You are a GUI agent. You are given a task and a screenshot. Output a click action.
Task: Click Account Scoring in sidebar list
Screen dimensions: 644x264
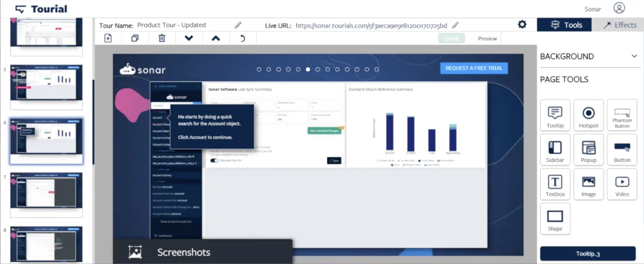pos(162,175)
